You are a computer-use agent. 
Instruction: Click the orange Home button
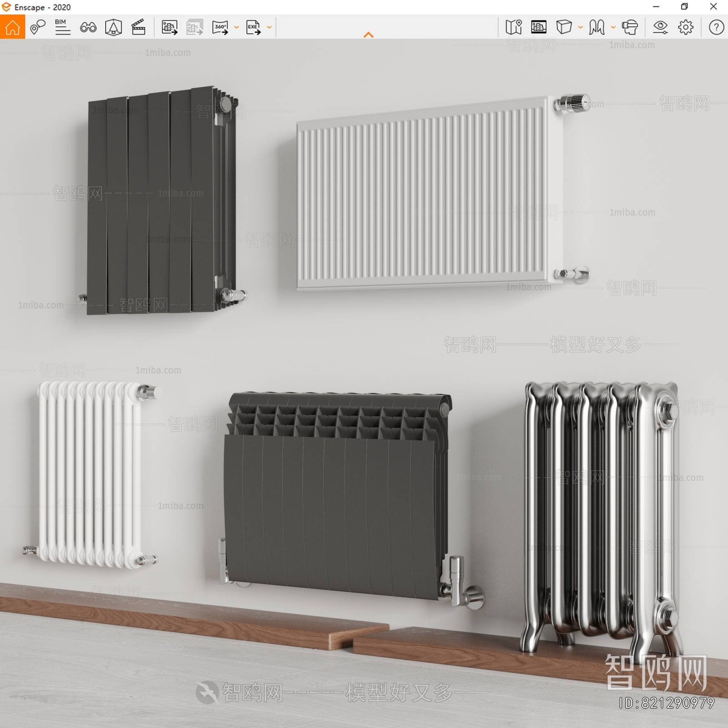click(12, 27)
